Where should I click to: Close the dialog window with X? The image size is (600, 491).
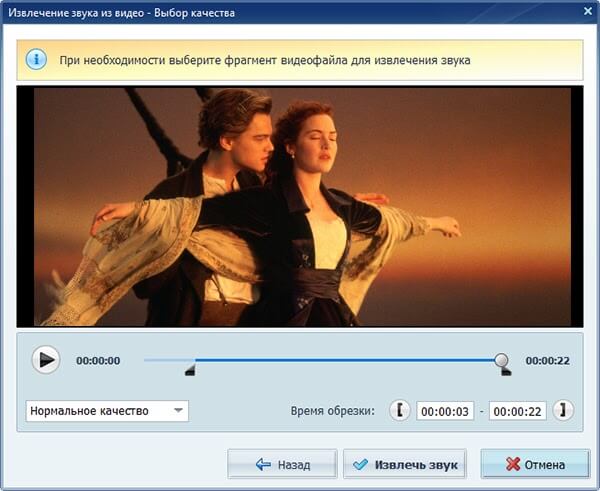tap(588, 11)
